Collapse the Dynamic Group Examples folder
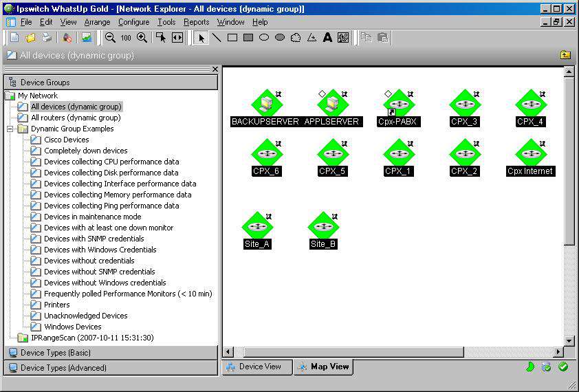Screen dimensions: 579x392 tap(10, 129)
